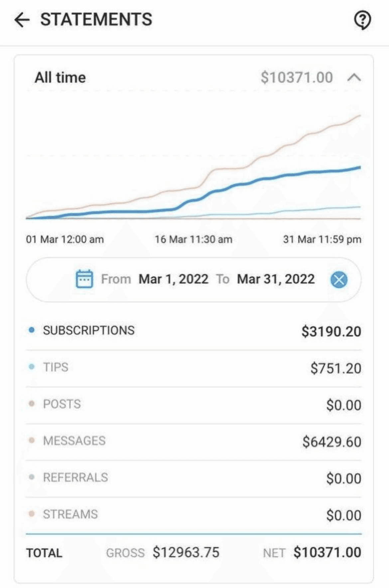
Task: Open the calendar icon date picker
Action: pyautogui.click(x=84, y=279)
